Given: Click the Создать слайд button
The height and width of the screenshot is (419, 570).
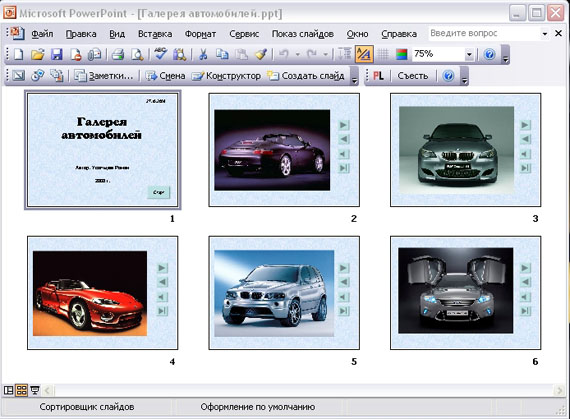Looking at the screenshot, I should click(x=306, y=76).
